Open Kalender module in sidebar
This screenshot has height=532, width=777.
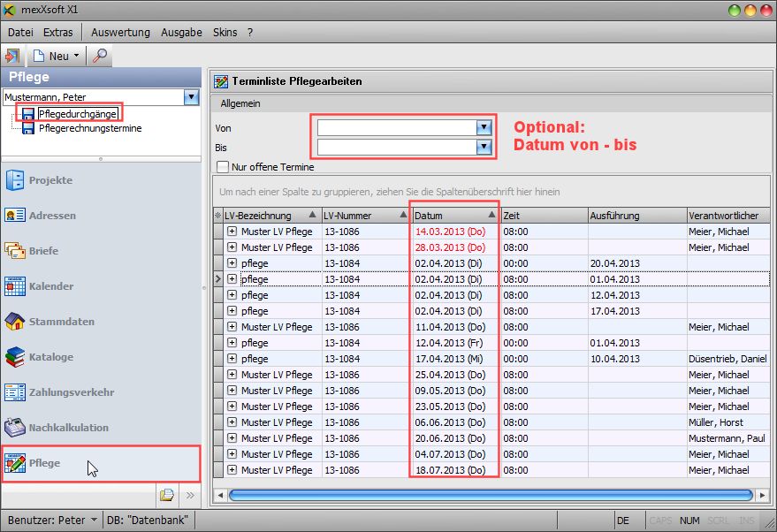pos(101,286)
